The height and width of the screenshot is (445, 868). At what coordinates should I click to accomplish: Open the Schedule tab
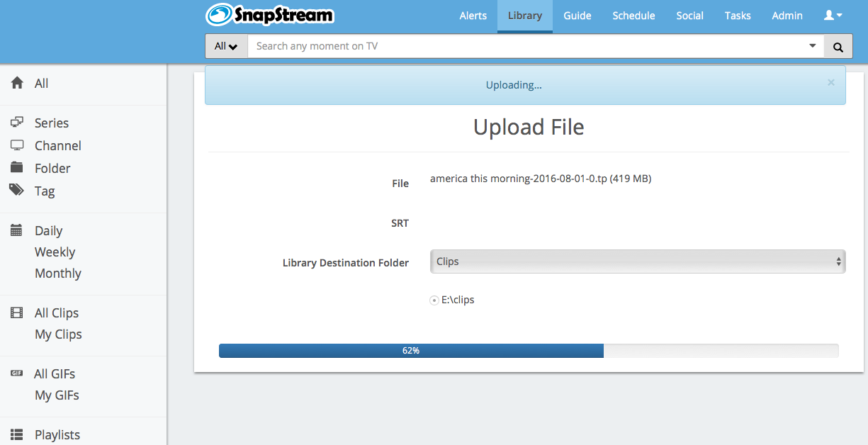click(x=634, y=16)
